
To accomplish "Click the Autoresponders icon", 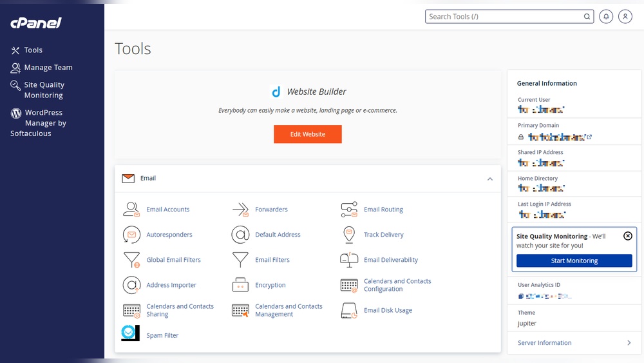I will pos(131,235).
